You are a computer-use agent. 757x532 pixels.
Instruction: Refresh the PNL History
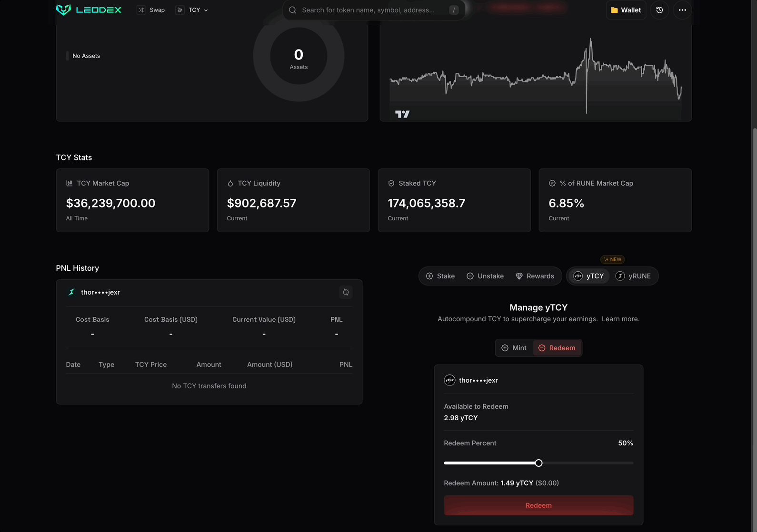(x=346, y=292)
